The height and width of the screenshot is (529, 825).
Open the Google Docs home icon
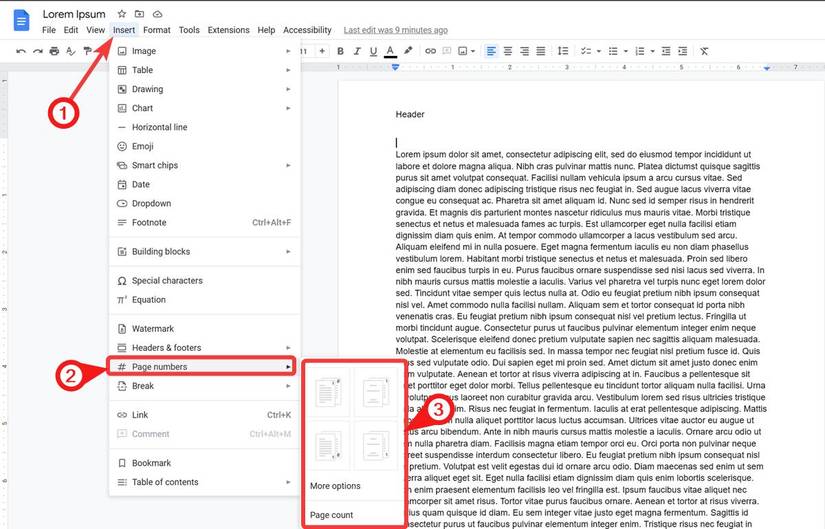[x=21, y=20]
